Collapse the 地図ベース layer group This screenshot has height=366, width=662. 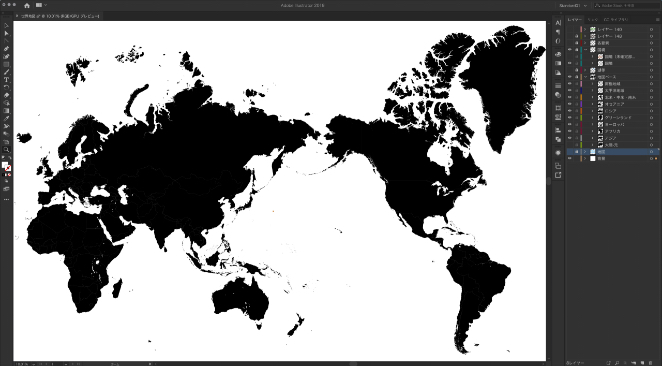pyautogui.click(x=585, y=77)
